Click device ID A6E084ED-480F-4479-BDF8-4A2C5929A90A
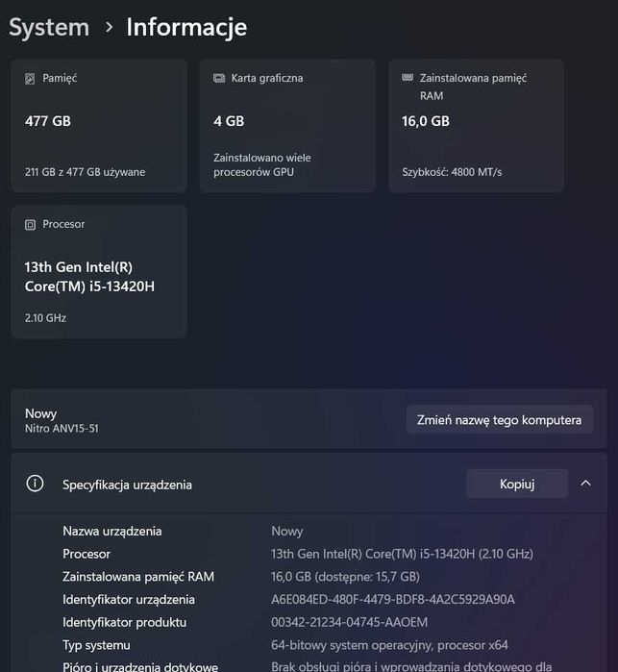 point(393,599)
